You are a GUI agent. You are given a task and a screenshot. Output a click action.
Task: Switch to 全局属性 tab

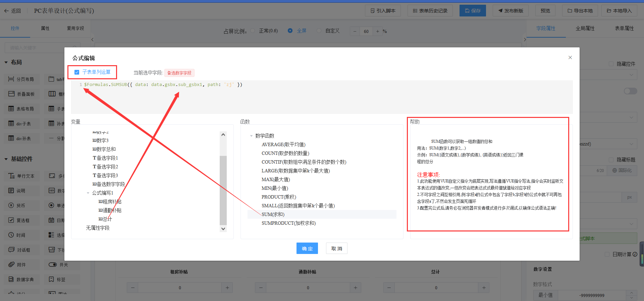coord(585,28)
